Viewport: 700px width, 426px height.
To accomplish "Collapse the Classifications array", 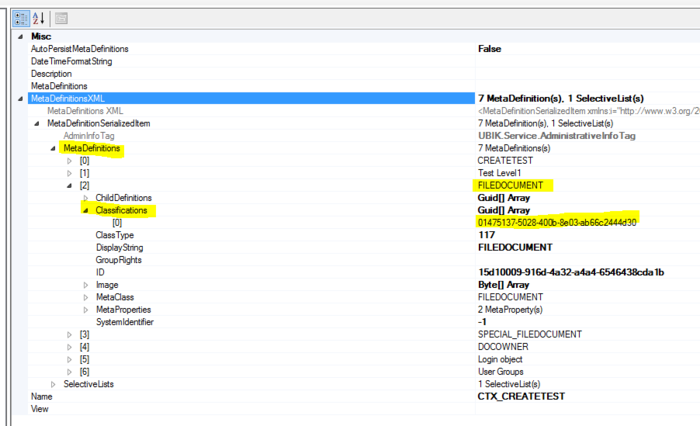I will coord(86,210).
